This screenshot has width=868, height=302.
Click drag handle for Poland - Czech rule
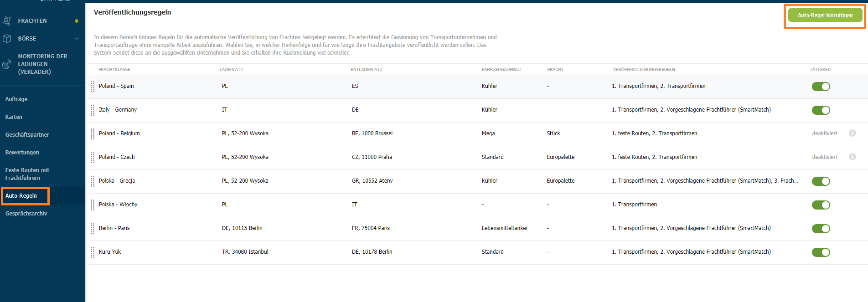[x=93, y=158]
